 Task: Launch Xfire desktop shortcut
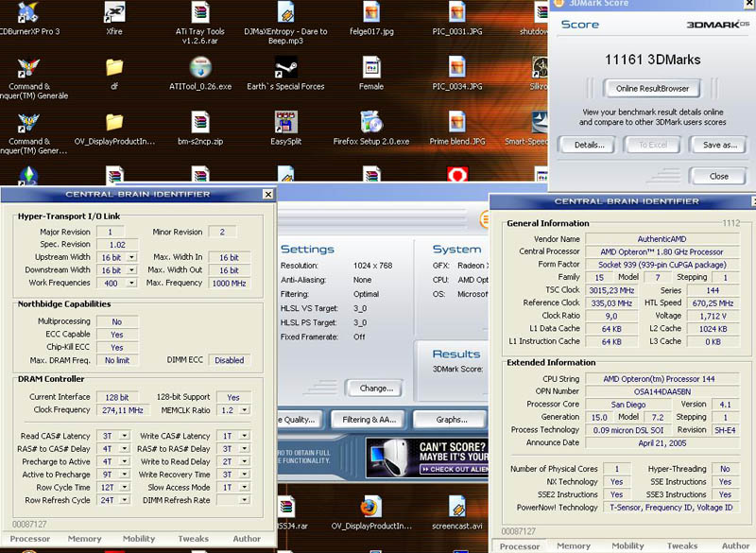(114, 18)
